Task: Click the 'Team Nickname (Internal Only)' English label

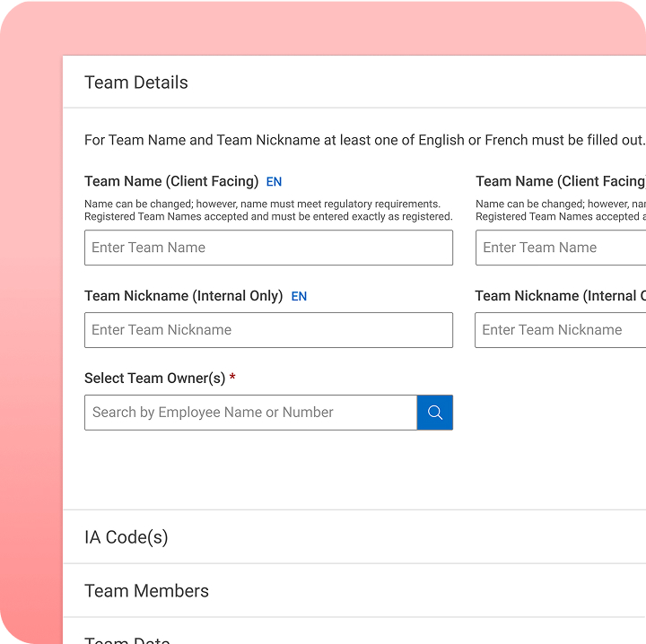Action: click(184, 296)
